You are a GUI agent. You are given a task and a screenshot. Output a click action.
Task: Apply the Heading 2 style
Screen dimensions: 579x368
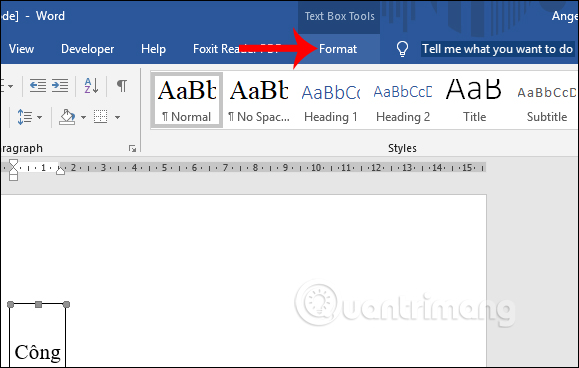coord(403,100)
